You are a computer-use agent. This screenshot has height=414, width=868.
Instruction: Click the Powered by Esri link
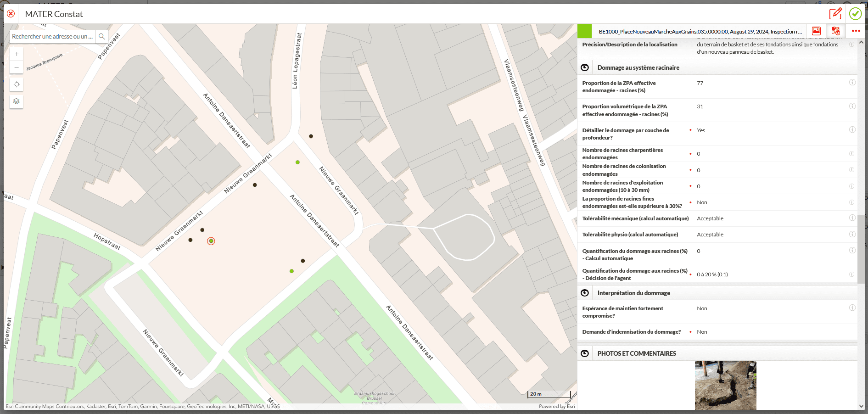click(x=557, y=407)
